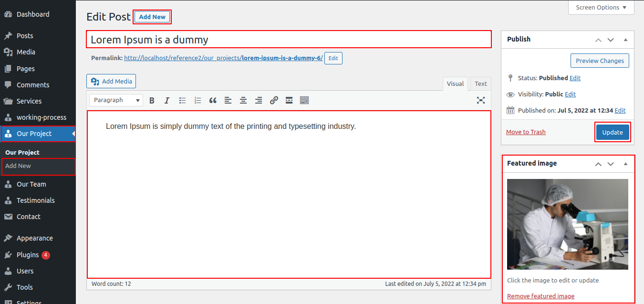
Task: Add a blockquote to content
Action: point(213,100)
